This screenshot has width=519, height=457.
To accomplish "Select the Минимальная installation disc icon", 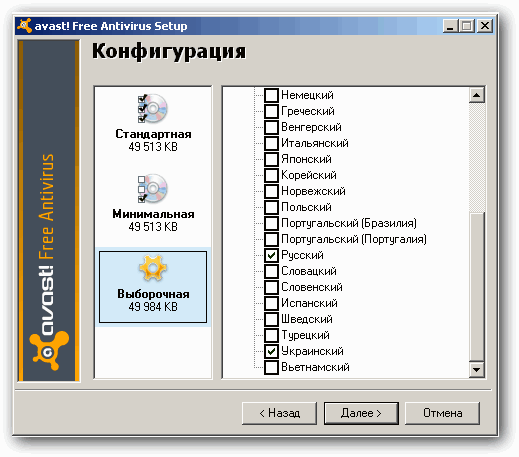I will (153, 188).
